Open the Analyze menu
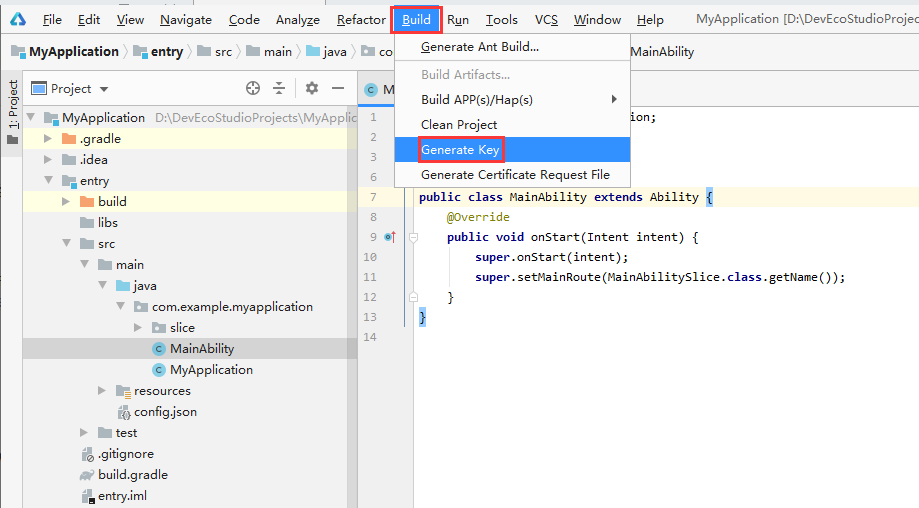Image resolution: width=919 pixels, height=508 pixels. (x=298, y=19)
